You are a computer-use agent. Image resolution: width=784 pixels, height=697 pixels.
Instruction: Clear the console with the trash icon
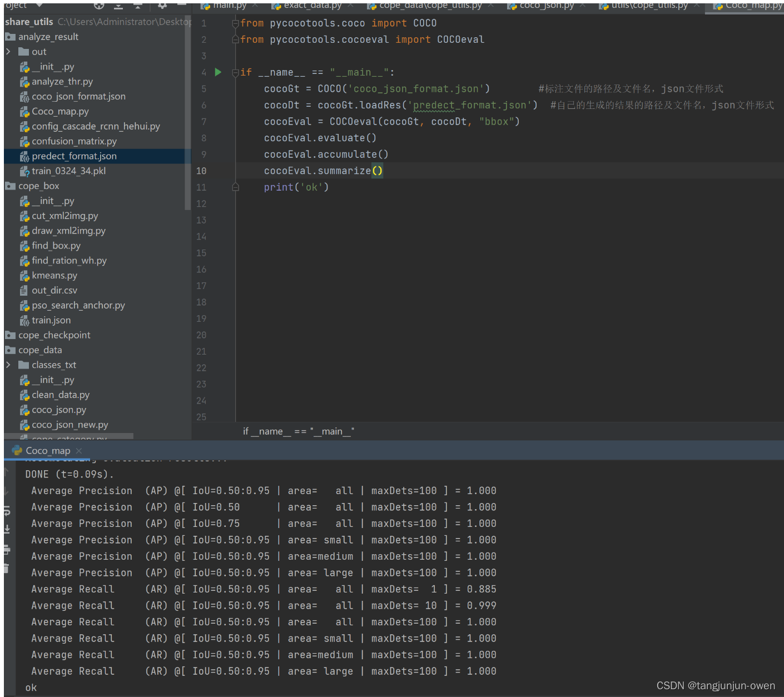point(7,568)
